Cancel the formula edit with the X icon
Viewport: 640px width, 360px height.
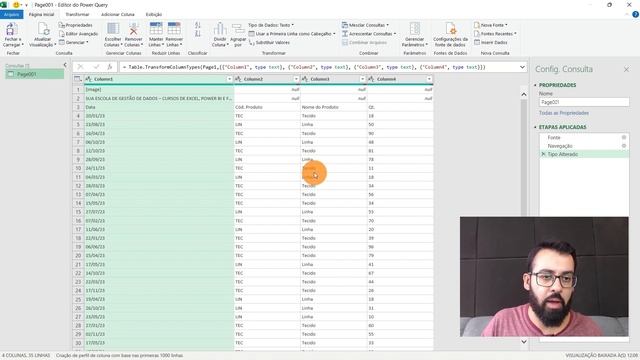[80, 67]
